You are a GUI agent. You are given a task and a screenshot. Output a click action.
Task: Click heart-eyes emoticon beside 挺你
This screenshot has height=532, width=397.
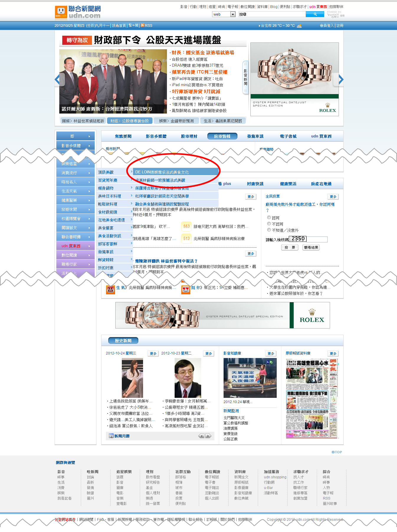pyautogui.click(x=186, y=289)
